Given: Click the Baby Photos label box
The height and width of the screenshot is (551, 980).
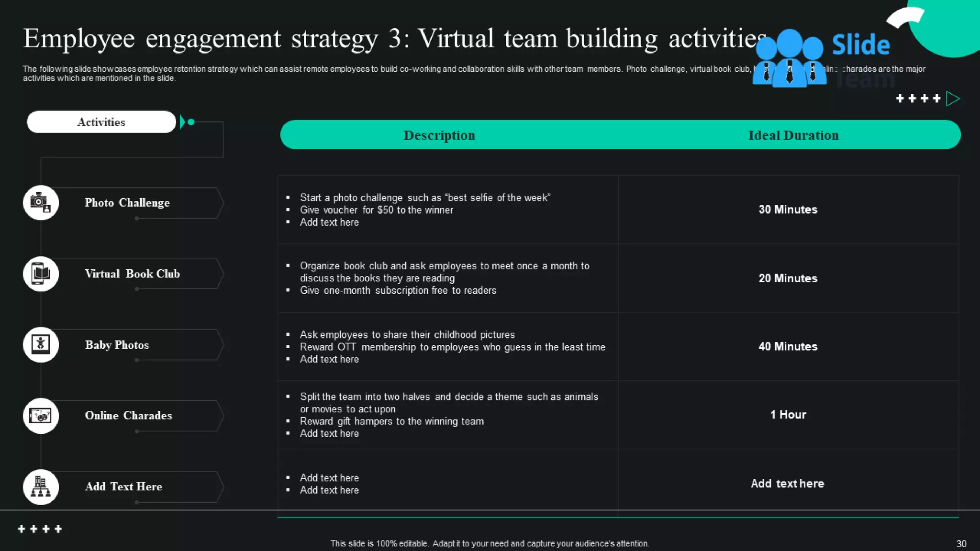Looking at the screenshot, I should 117,345.
